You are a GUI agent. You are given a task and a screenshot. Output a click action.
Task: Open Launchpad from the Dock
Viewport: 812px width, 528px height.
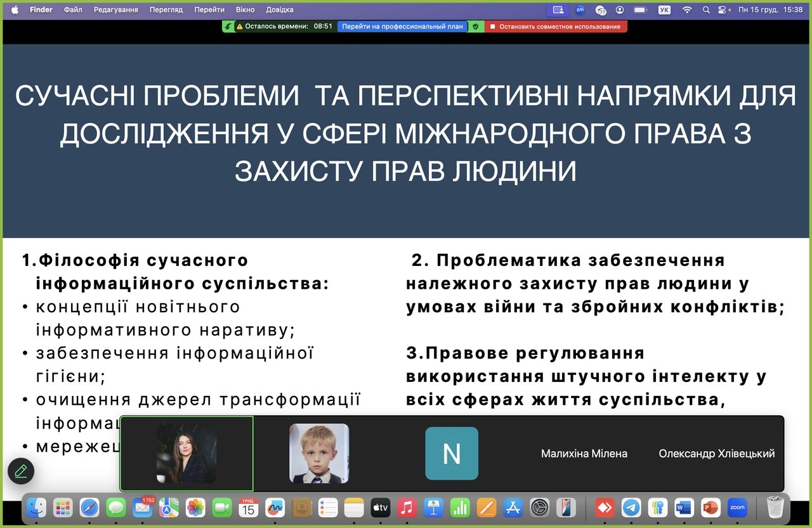(63, 508)
